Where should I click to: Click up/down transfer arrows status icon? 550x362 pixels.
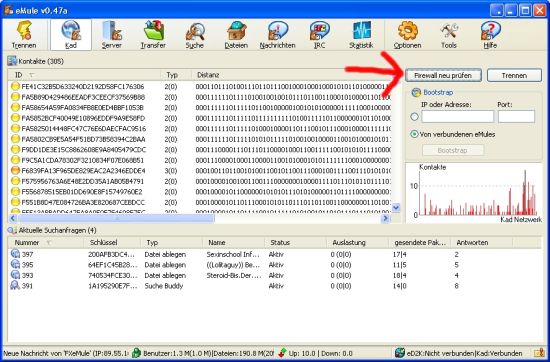coord(283,353)
